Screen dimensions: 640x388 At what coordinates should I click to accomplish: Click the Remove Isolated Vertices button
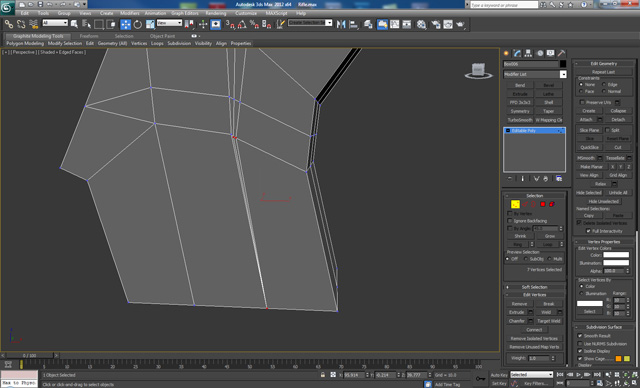tap(534, 338)
